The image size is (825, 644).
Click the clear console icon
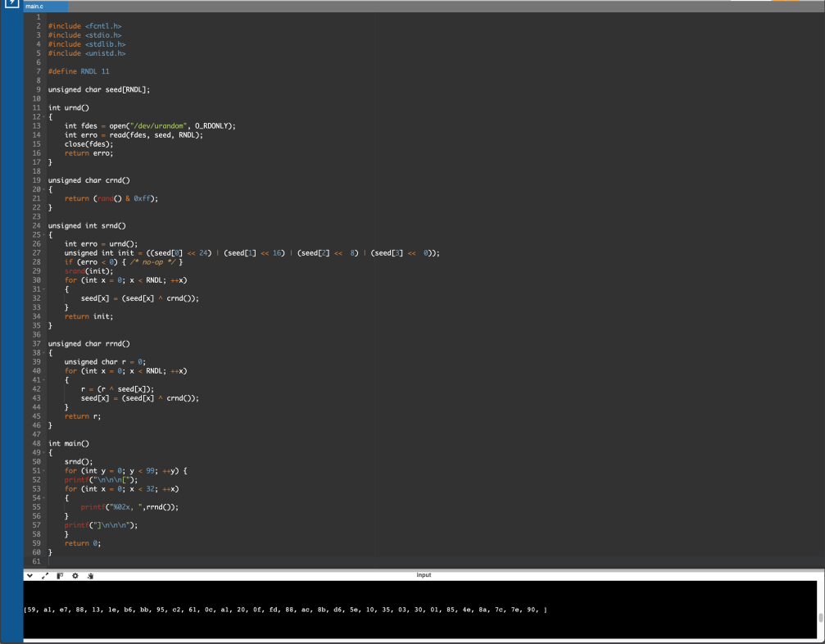point(89,576)
